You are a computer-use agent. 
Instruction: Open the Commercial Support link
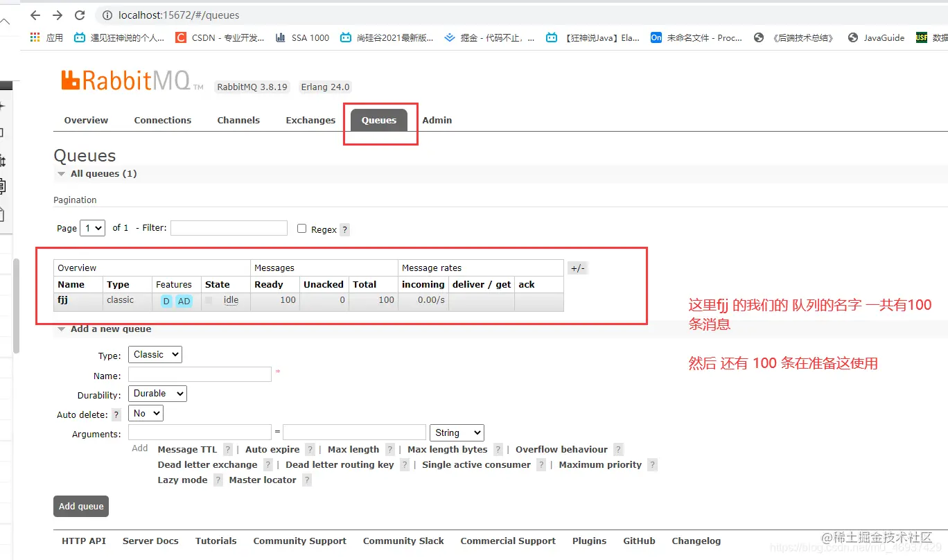[508, 541]
